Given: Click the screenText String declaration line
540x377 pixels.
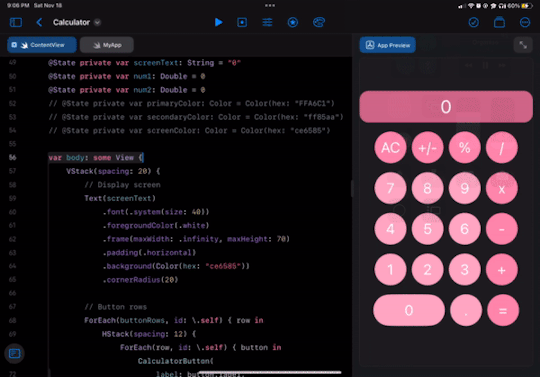Looking at the screenshot, I should tap(144, 63).
